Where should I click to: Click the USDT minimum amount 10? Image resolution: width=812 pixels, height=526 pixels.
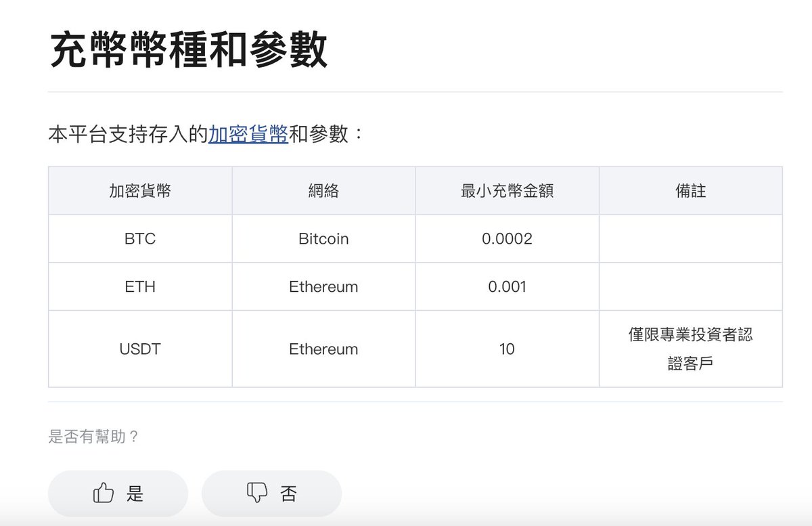click(x=507, y=349)
